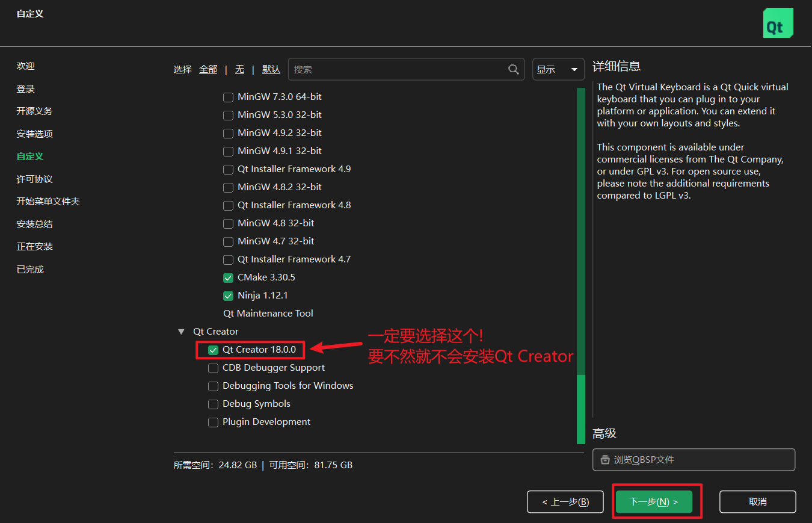Check MinGW 5.3.0 32-bit checkbox
Screen dimensions: 812x523
tap(228, 115)
